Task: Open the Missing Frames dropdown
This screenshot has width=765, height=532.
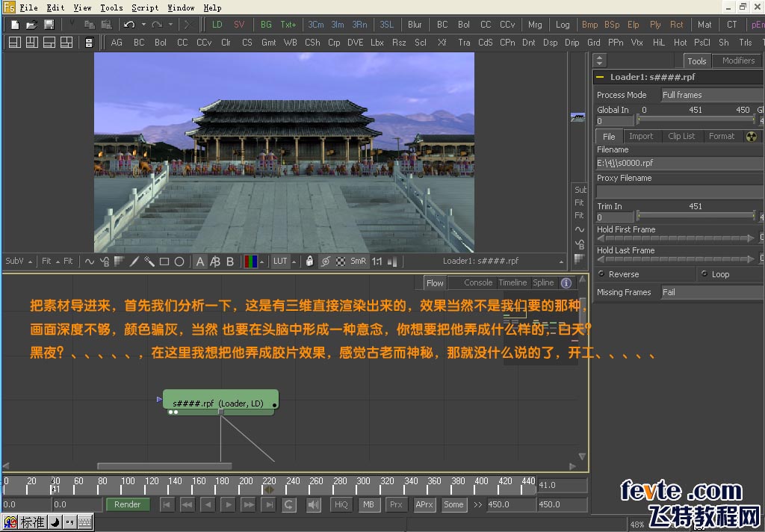Action: coord(712,292)
